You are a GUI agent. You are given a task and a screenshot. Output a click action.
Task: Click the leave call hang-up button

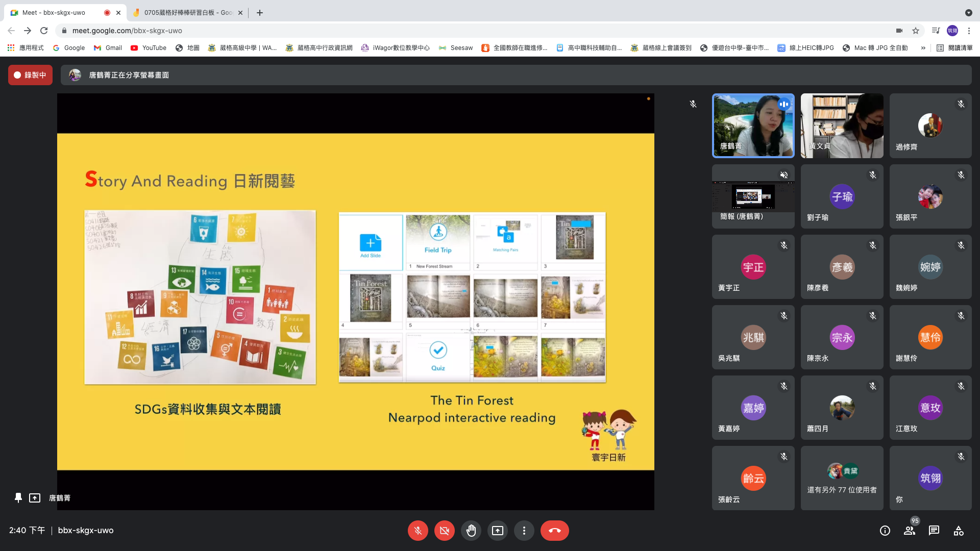coord(554,531)
